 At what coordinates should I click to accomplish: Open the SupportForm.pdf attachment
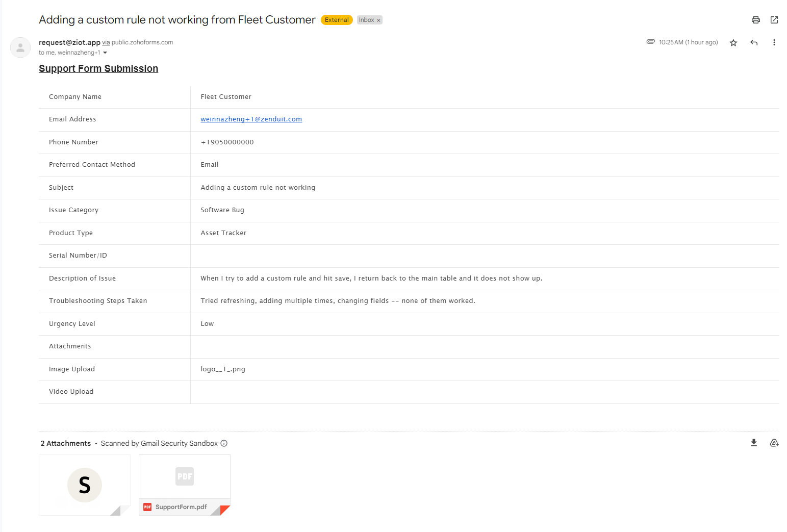[184, 485]
